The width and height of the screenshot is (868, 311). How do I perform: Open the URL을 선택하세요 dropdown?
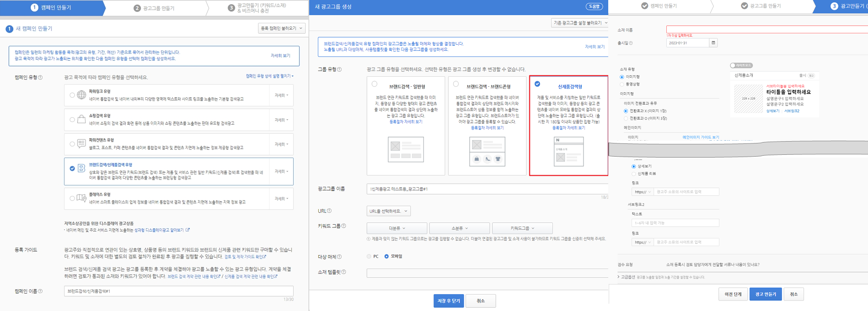[x=388, y=211]
